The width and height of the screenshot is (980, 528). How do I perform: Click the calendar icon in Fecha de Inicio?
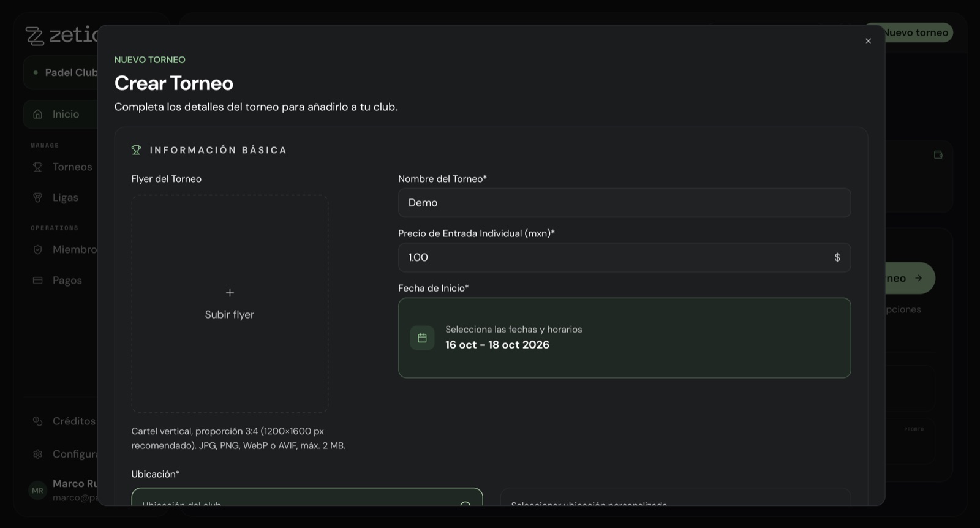click(x=422, y=338)
